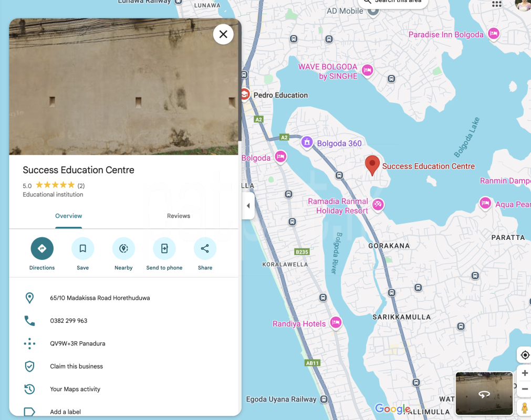Screen dimensions: 531x420
Task: Collapse the side panel arrow
Action: pyautogui.click(x=248, y=205)
